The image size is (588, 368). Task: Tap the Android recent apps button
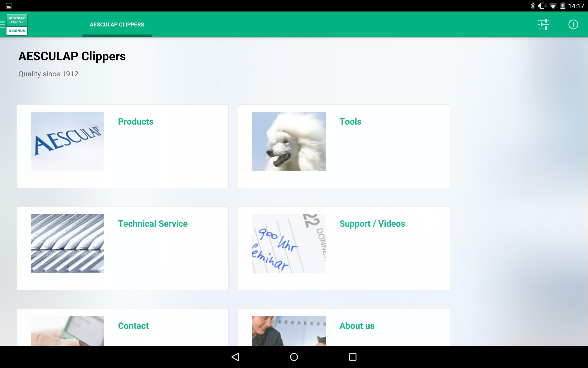coord(353,357)
